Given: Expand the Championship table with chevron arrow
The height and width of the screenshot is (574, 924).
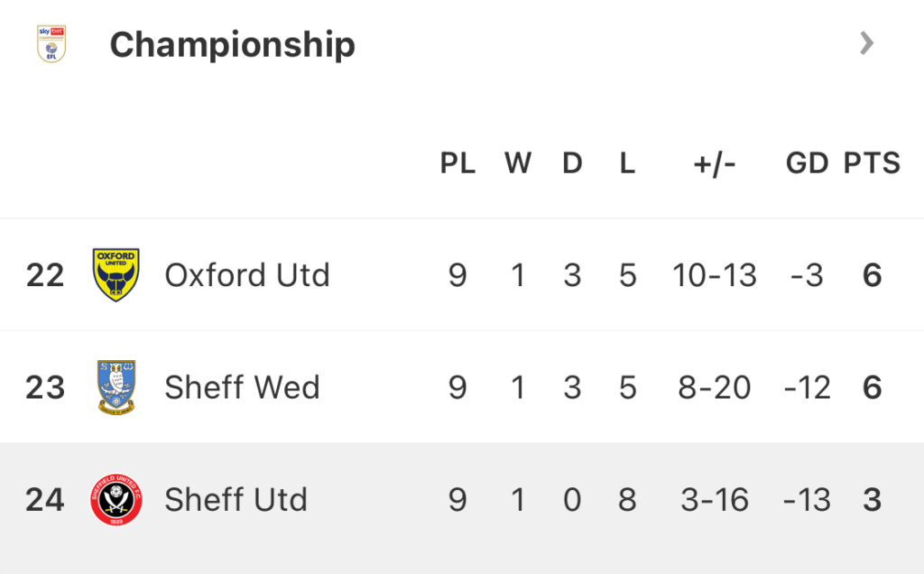Looking at the screenshot, I should [x=866, y=42].
